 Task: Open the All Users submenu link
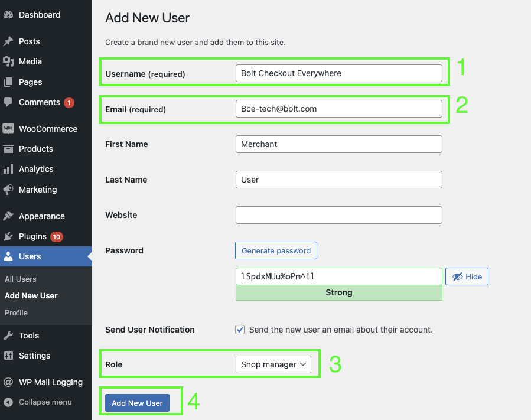[x=21, y=279]
